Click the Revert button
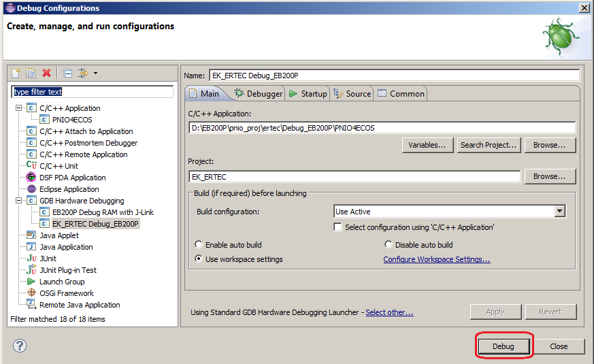Viewport: 594px width, 364px height. (550, 312)
